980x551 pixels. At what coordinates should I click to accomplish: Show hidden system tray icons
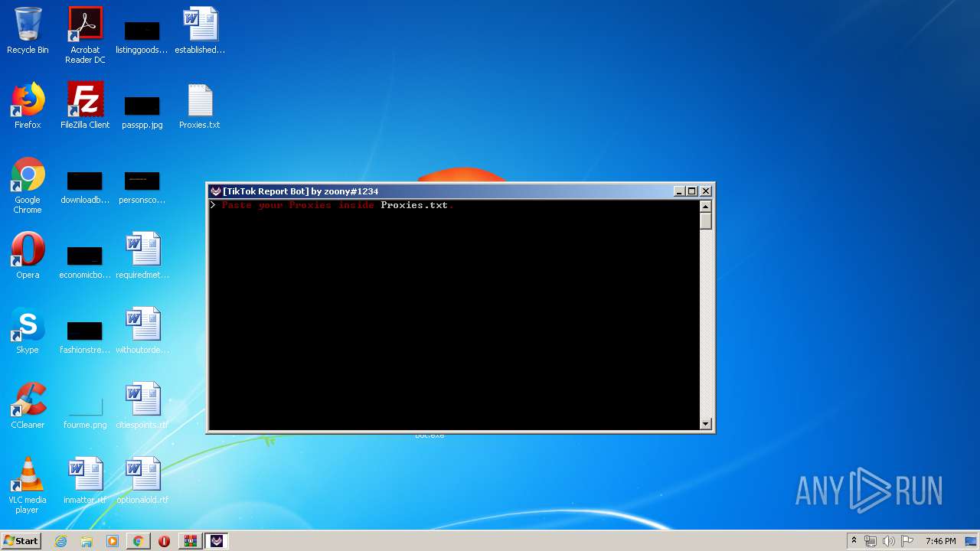854,541
